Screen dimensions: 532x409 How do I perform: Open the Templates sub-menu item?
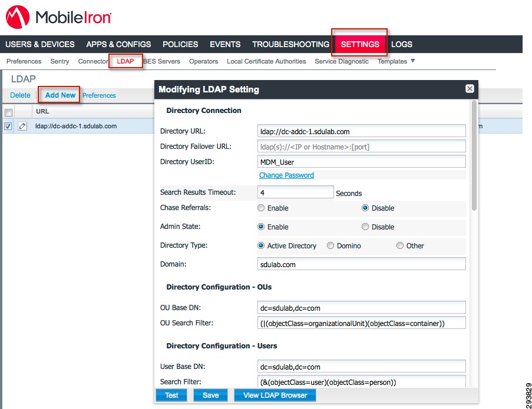point(392,61)
